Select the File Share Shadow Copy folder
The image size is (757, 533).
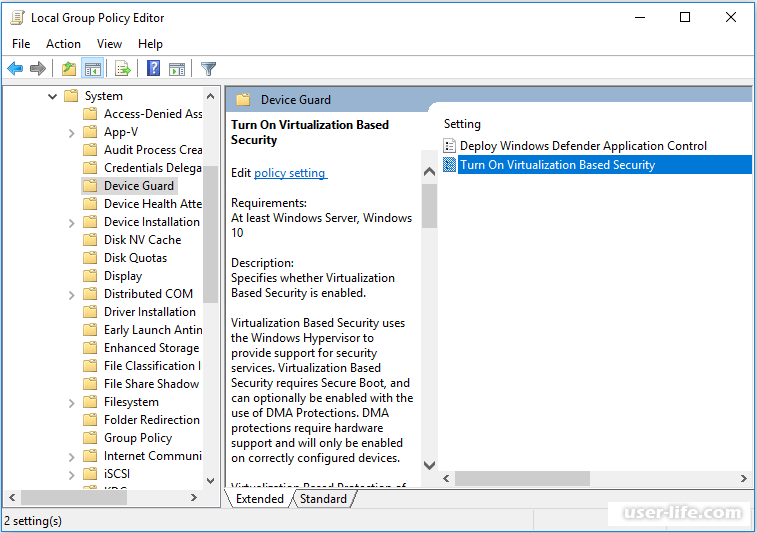tap(151, 384)
